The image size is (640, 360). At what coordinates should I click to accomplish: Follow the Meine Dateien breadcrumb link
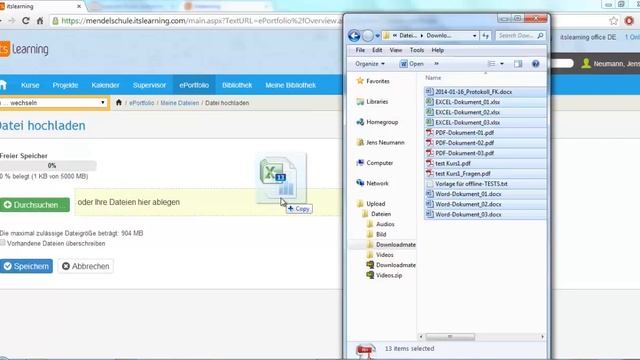[x=180, y=103]
